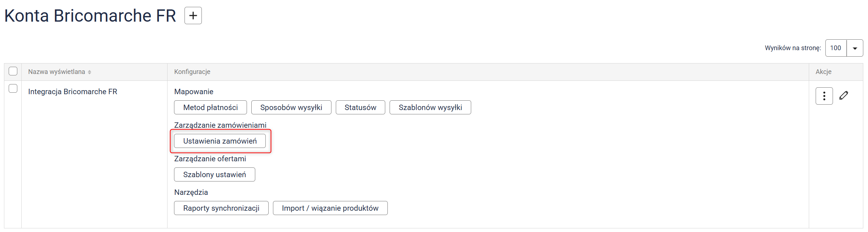The height and width of the screenshot is (232, 868).
Task: Open Szablonów wysyłki mapping
Action: coord(430,108)
